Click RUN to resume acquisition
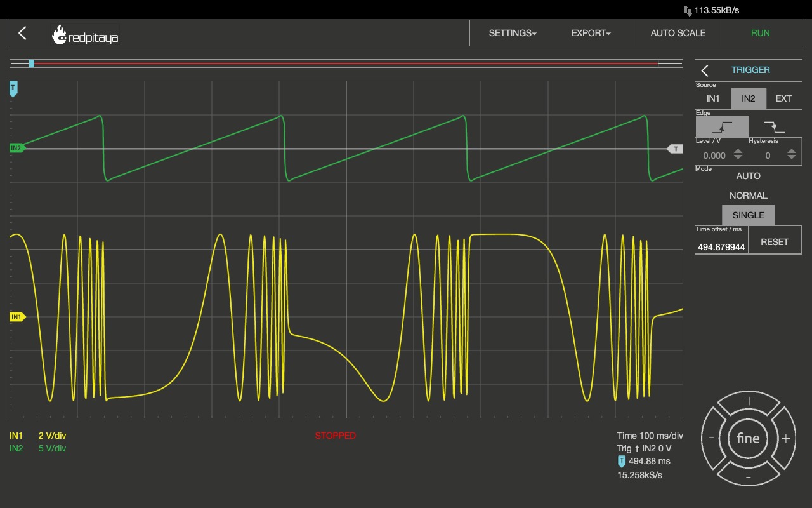The image size is (812, 508). 760,33
